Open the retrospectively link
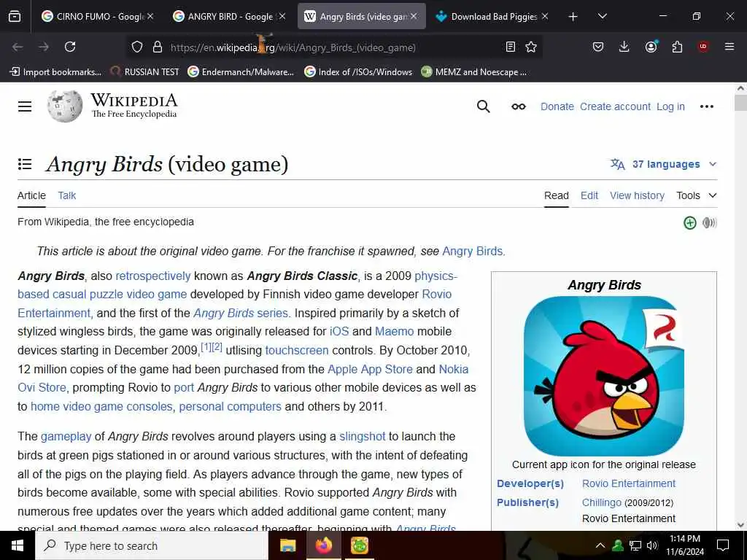This screenshot has height=560, width=747. pyautogui.click(x=153, y=276)
